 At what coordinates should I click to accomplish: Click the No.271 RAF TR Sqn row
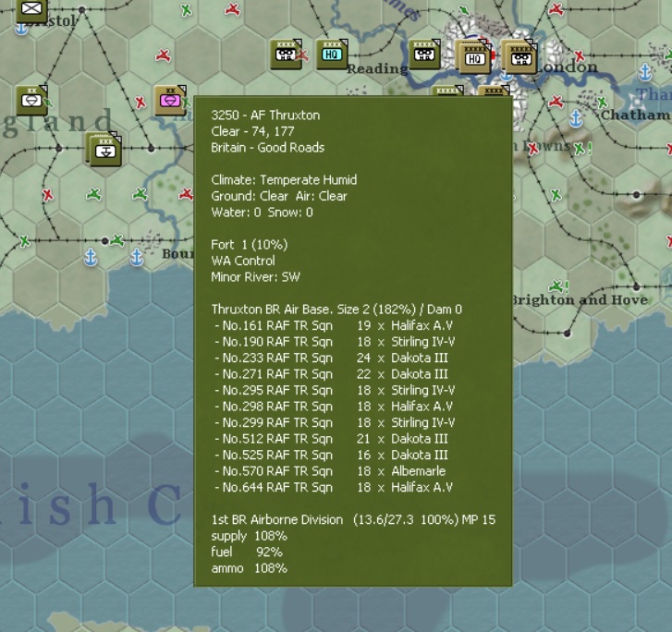(331, 374)
